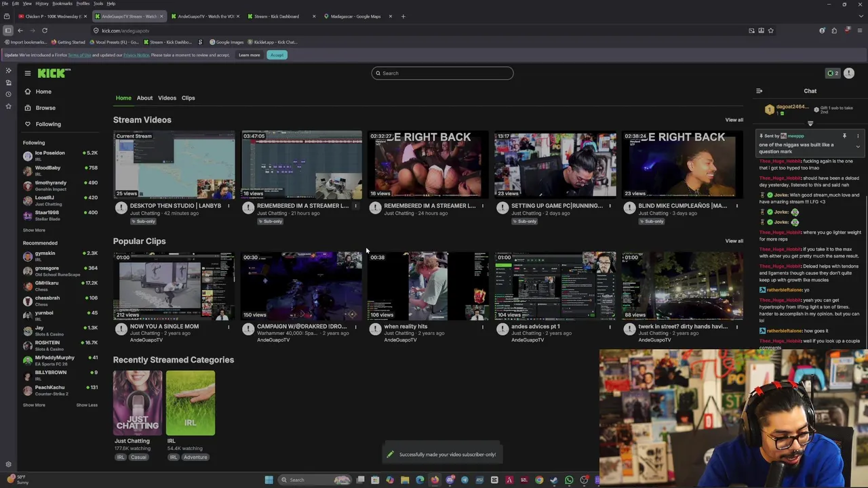Viewport: 868px width, 488px height.
Task: Open gymskin recommended channel
Action: (x=60, y=256)
